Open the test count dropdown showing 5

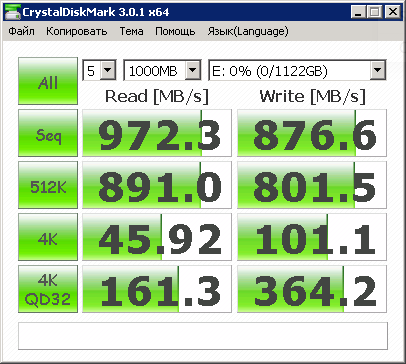click(x=99, y=70)
